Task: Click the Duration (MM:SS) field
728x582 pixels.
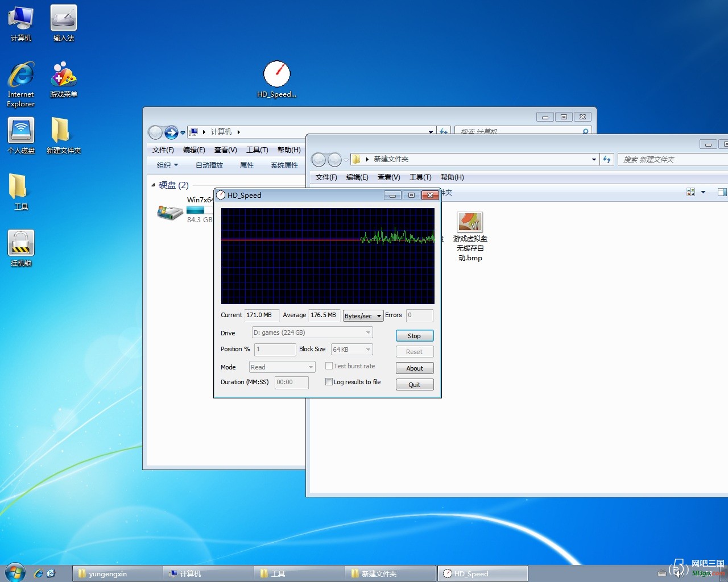Action: point(291,383)
